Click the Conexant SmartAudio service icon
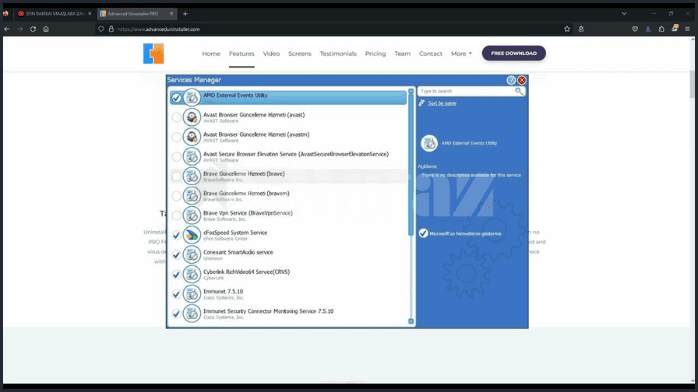Screen dimensions: 698x392 click(192, 255)
